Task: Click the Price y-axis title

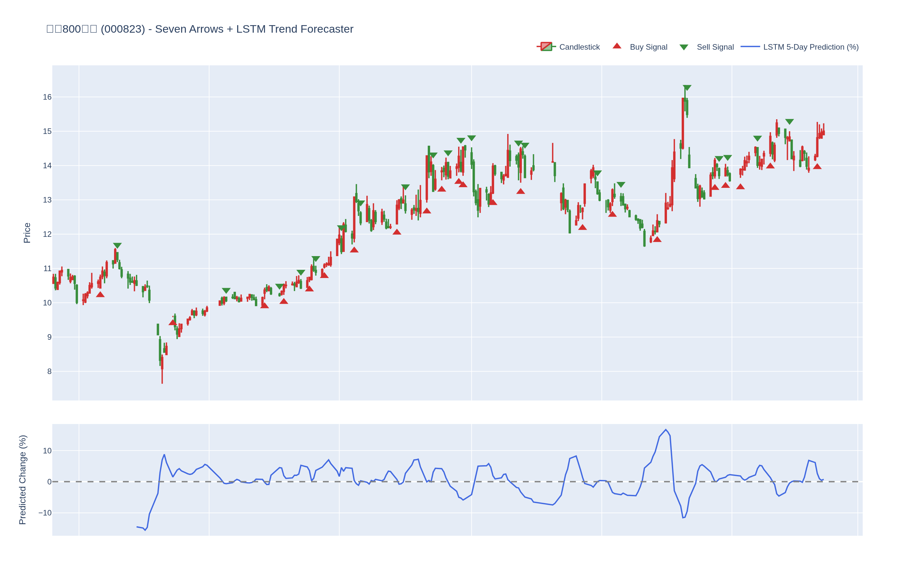Action: point(27,233)
